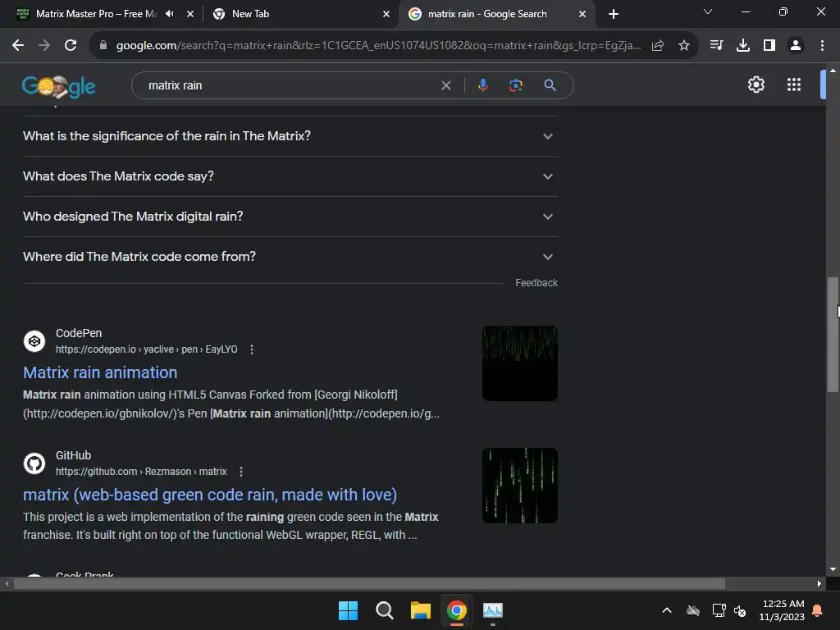
Task: Click the horizontal scrollbar right arrow
Action: pyautogui.click(x=819, y=583)
